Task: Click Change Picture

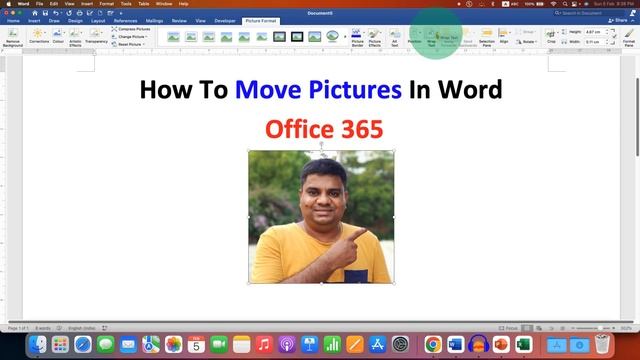Action: tap(130, 37)
